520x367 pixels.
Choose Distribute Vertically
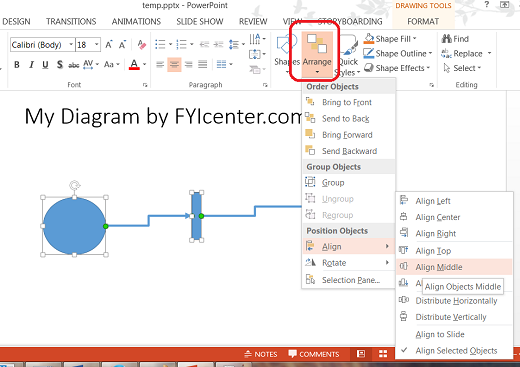click(454, 317)
